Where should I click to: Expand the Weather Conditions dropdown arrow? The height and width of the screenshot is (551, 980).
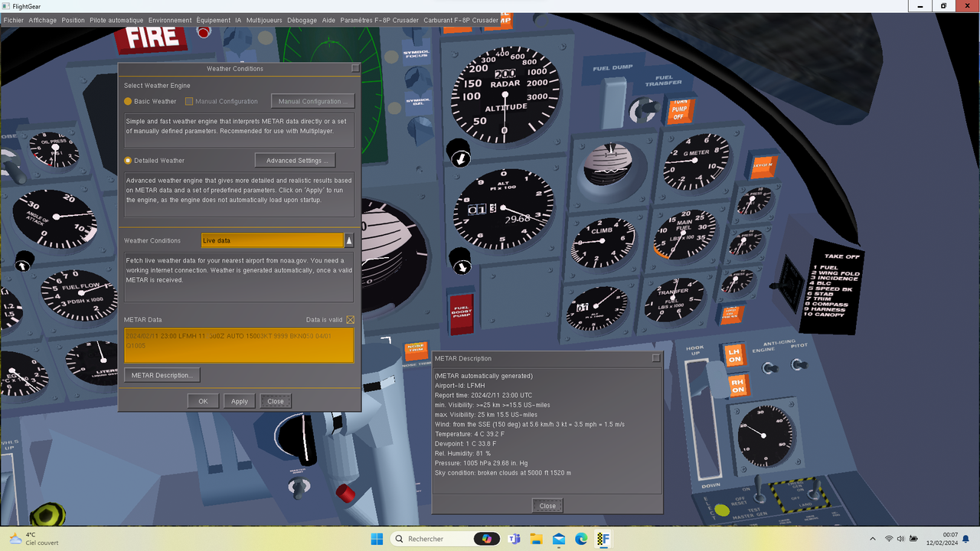coord(349,240)
